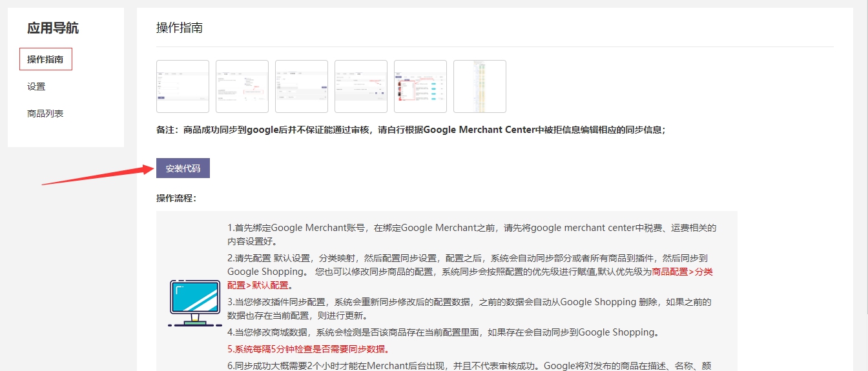Viewport: 868px width, 371px height.
Task: Open the sixth thumbnail with tall spreadsheet
Action: (480, 86)
